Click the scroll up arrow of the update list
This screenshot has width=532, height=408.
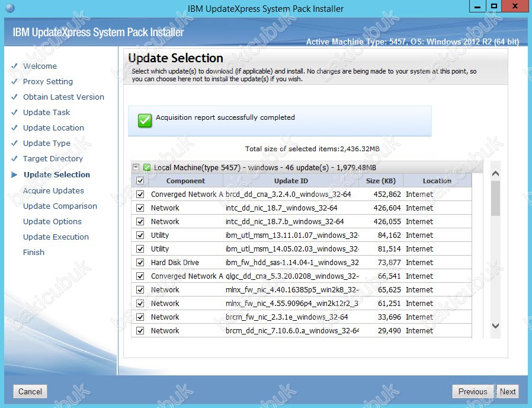(495, 174)
